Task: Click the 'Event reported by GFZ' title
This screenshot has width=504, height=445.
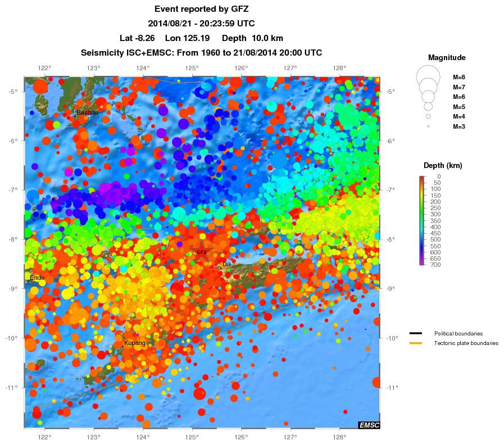Action: 202,9
